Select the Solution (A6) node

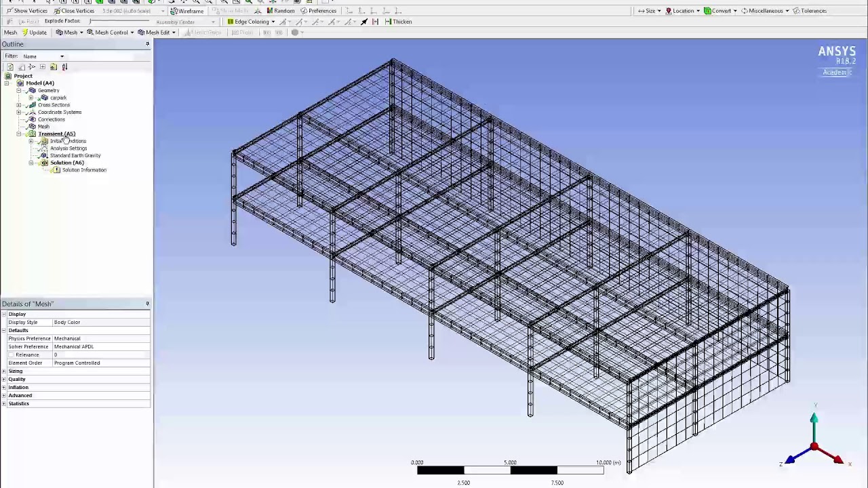click(x=66, y=163)
